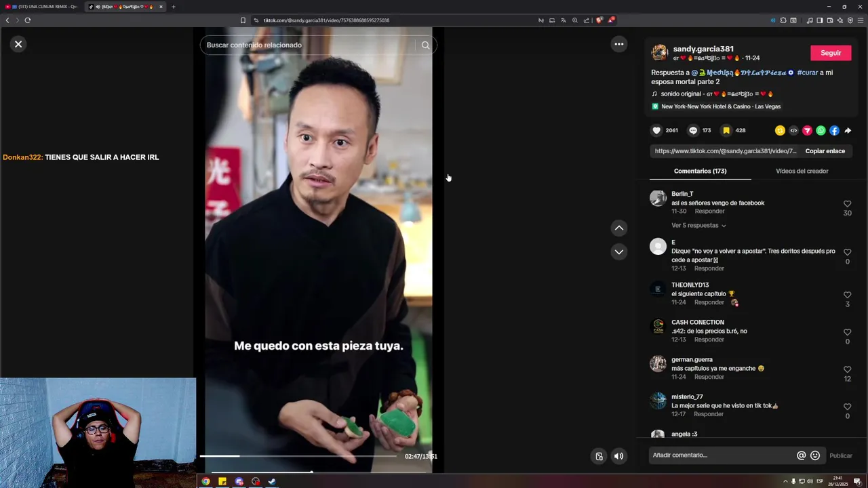Open the translate page icon in address bar
Screen dimensions: 868x488
(x=563, y=20)
